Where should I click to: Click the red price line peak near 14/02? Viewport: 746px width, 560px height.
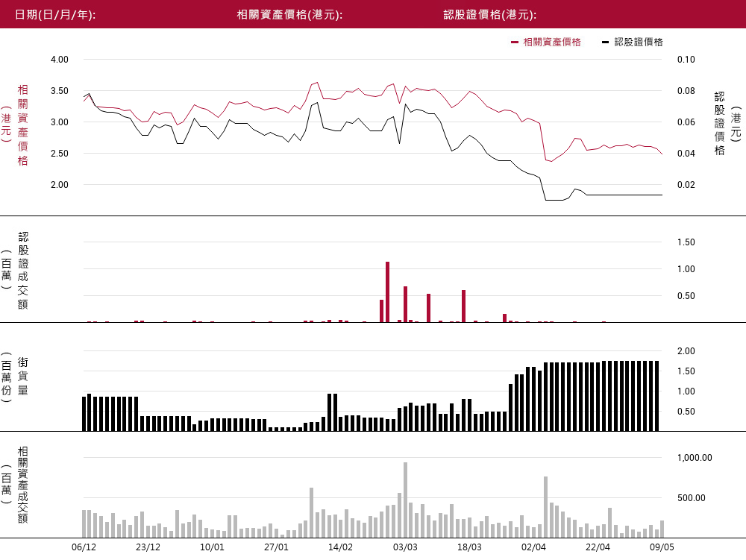pyautogui.click(x=317, y=83)
